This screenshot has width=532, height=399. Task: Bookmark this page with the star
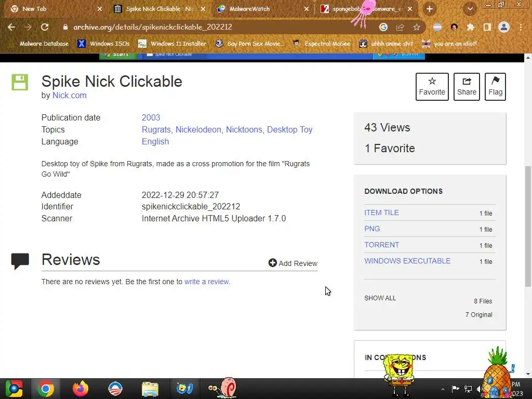tap(417, 27)
